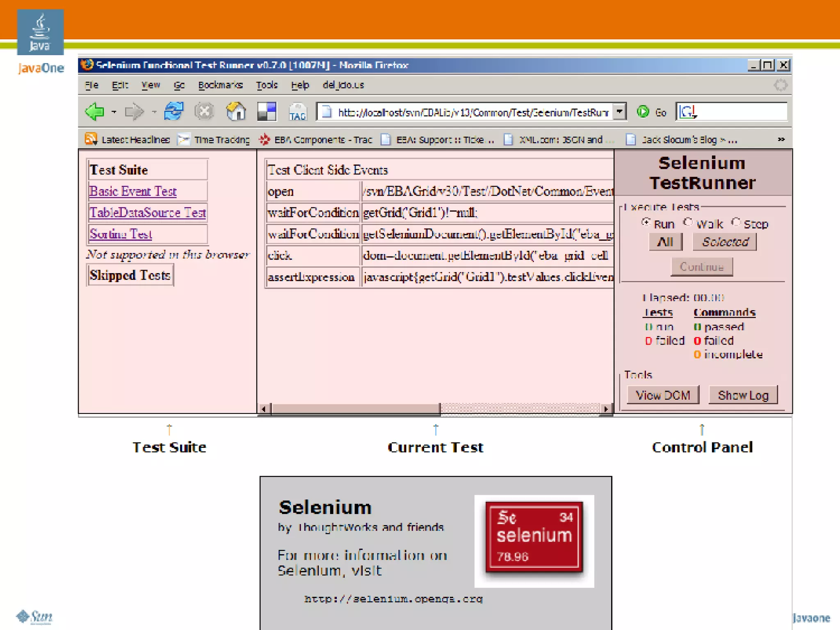Open the Jack Slocum's Blog bookmark
This screenshot has height=630, width=840.
tap(682, 140)
